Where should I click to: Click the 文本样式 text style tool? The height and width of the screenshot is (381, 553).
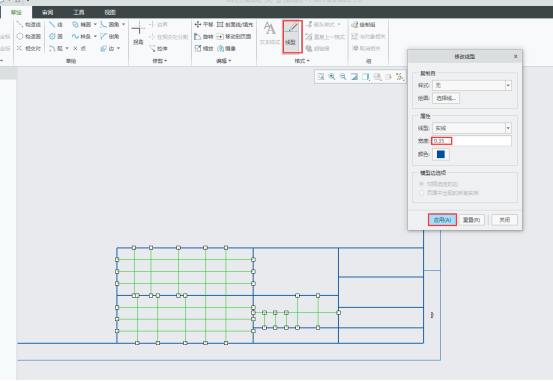(x=270, y=34)
